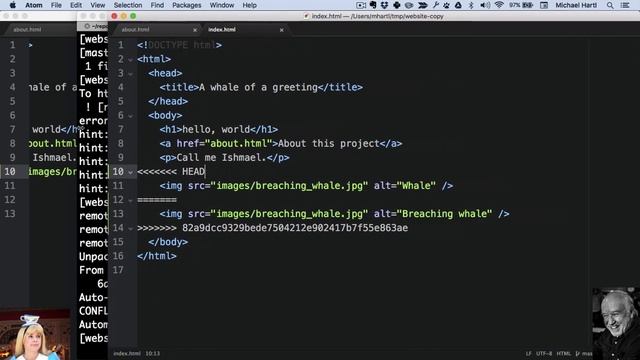Click UTF-8 encoding selector in status bar
The image size is (640, 360).
point(544,353)
